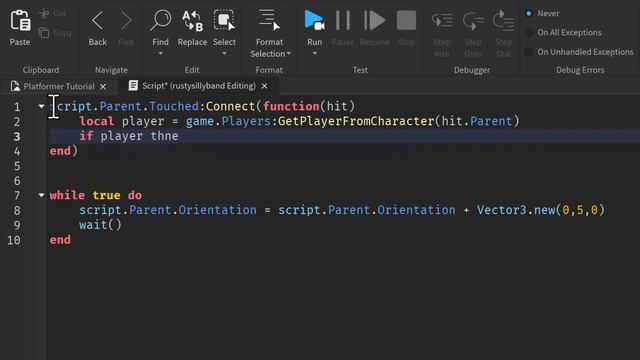Click Step Over debugger icon
Image resolution: width=640 pixels, height=360 pixels.
pos(473,20)
